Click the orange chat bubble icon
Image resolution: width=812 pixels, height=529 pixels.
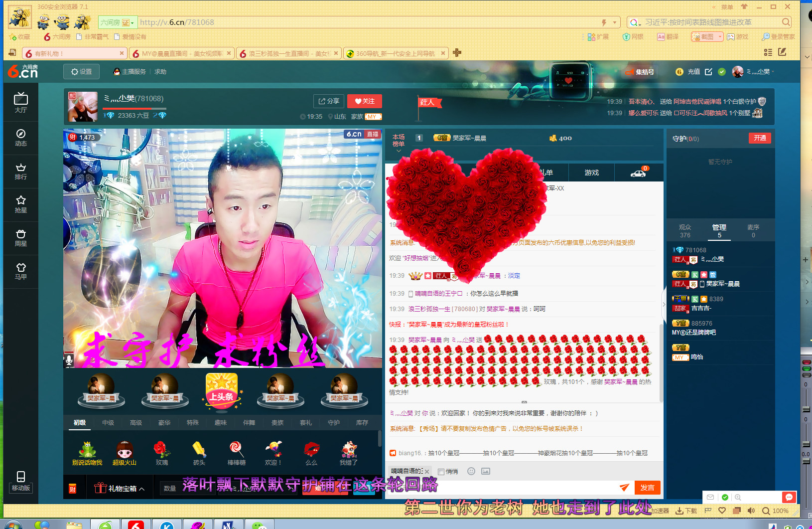789,497
